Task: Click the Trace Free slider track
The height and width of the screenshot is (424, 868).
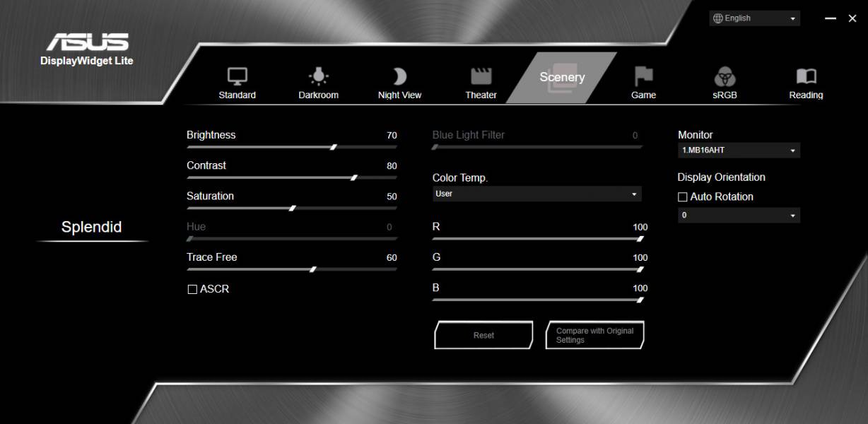Action: click(292, 269)
